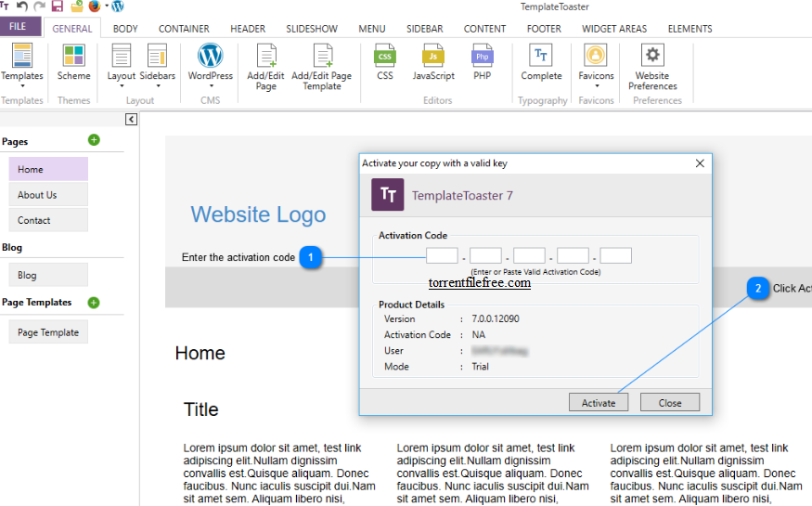
Task: Open the PHP editor
Action: (483, 56)
